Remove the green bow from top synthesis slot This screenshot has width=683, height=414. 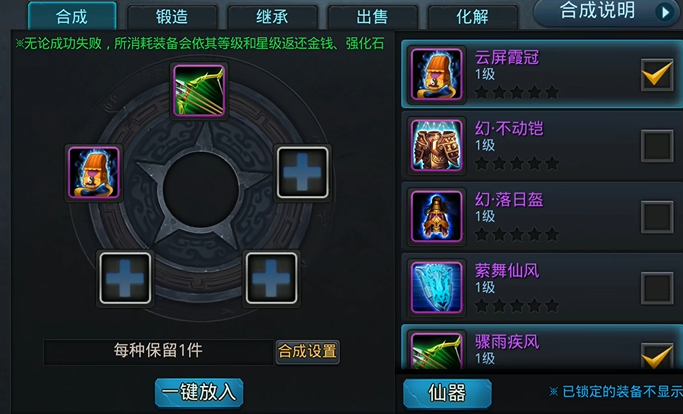199,91
